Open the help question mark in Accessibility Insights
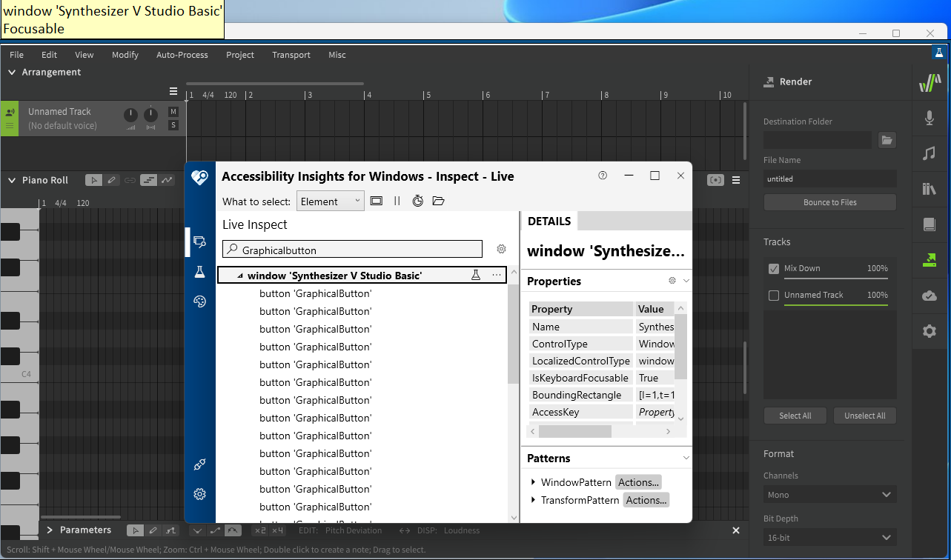 [x=603, y=176]
